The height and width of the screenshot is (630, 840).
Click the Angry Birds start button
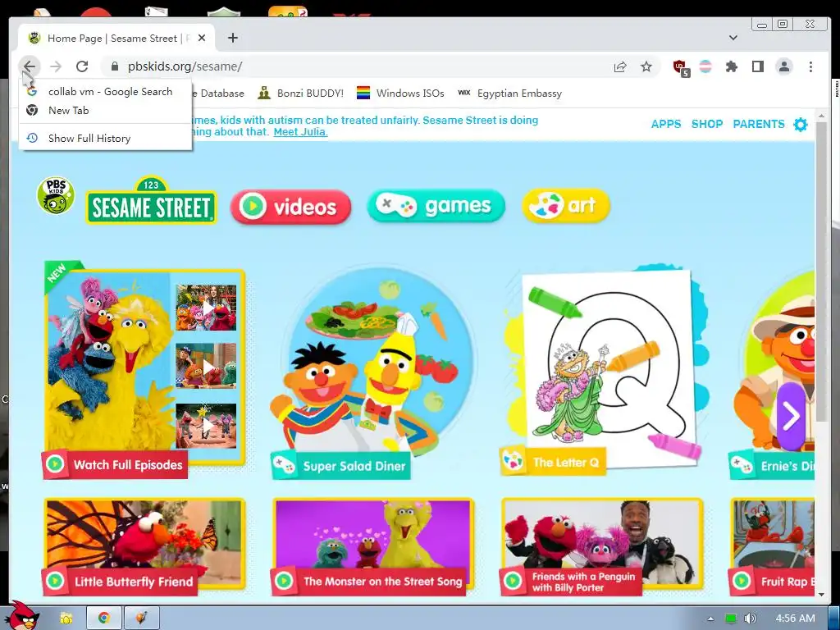[x=21, y=615]
